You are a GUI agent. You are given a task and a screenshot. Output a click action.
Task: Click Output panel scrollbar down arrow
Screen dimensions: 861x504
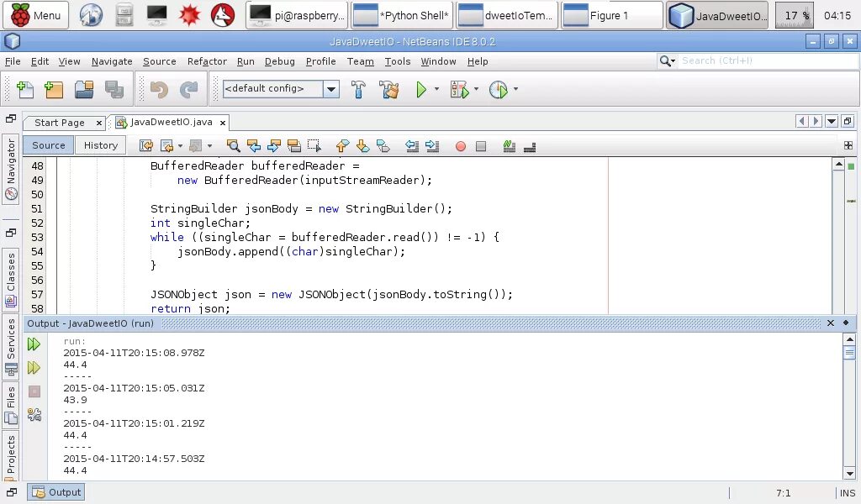[x=849, y=473]
